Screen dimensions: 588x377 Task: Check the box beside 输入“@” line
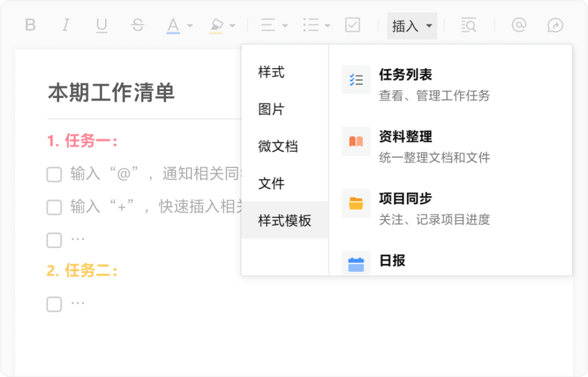click(x=54, y=175)
